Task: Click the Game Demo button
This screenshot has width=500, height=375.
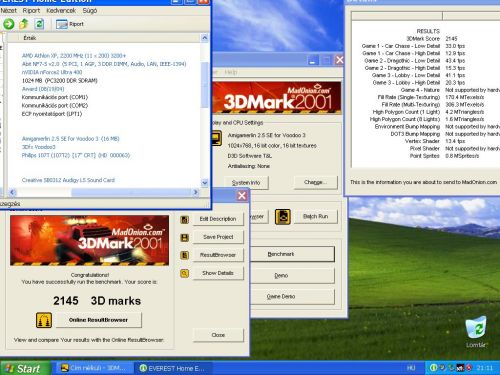Action: [292, 296]
